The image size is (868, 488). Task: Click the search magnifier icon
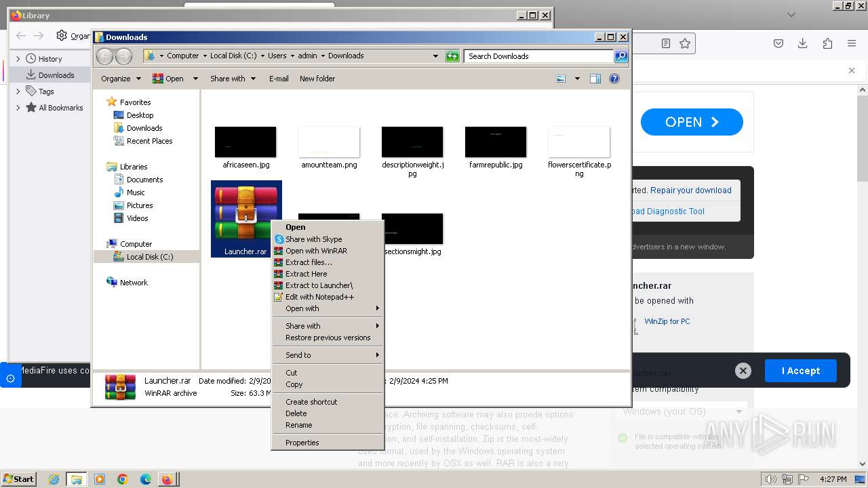[620, 56]
